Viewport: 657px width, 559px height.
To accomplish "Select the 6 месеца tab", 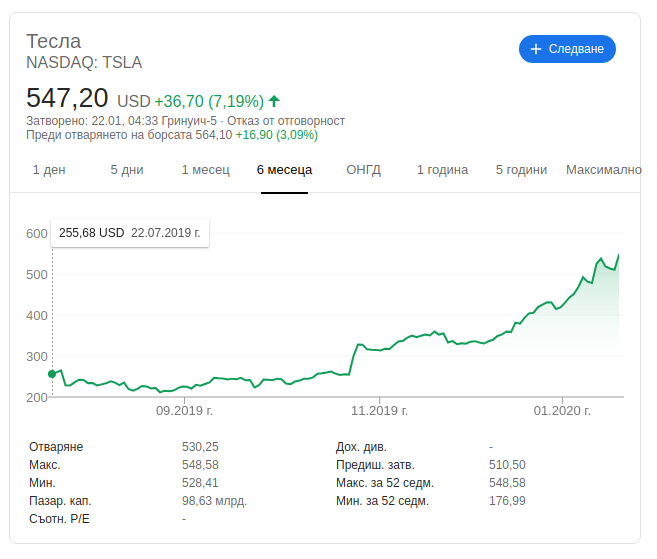I will click(285, 170).
